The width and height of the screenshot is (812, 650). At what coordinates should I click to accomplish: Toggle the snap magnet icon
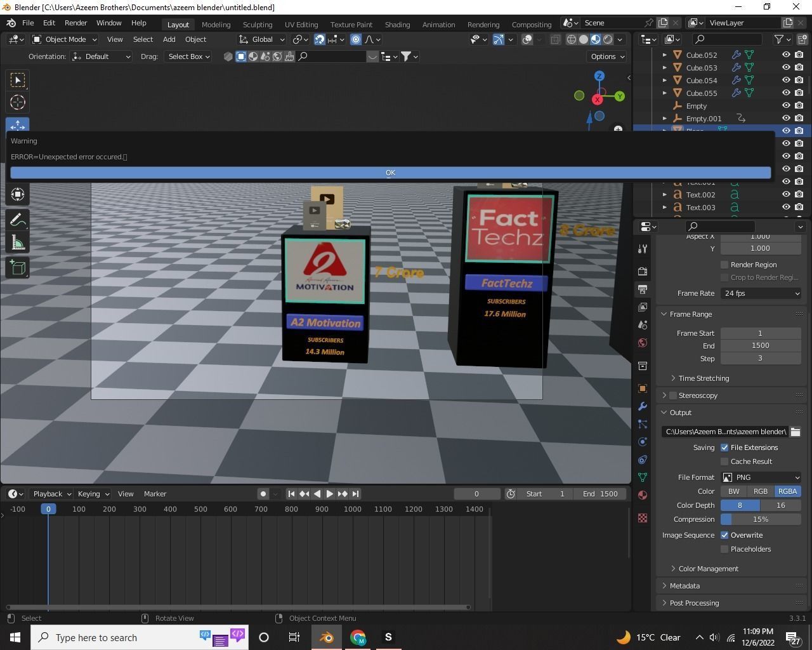pyautogui.click(x=320, y=39)
